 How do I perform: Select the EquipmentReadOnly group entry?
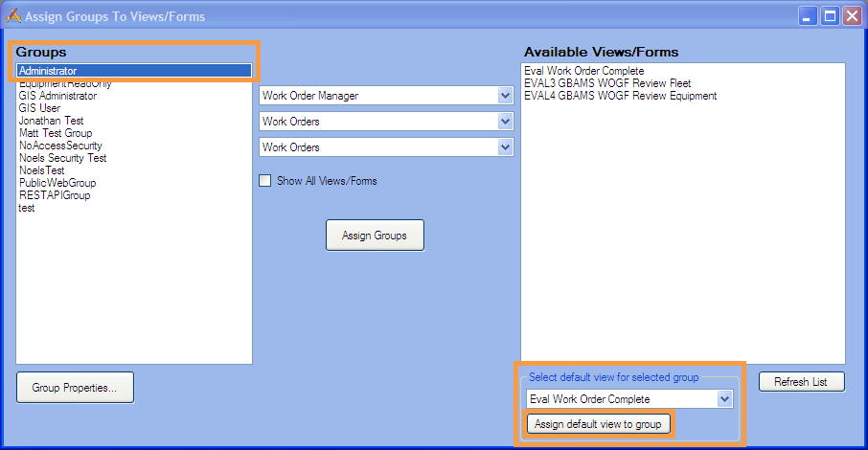(x=65, y=84)
